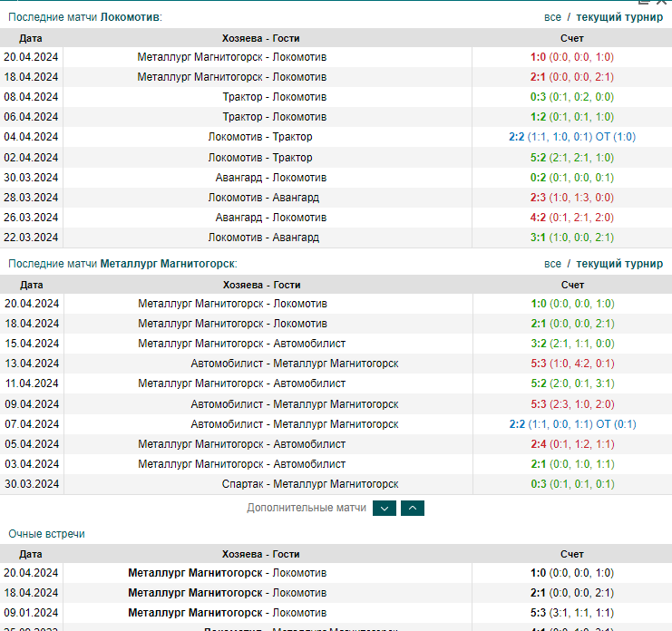
Task: Open Металлург Магнитогорск team name in heading
Action: (x=168, y=264)
